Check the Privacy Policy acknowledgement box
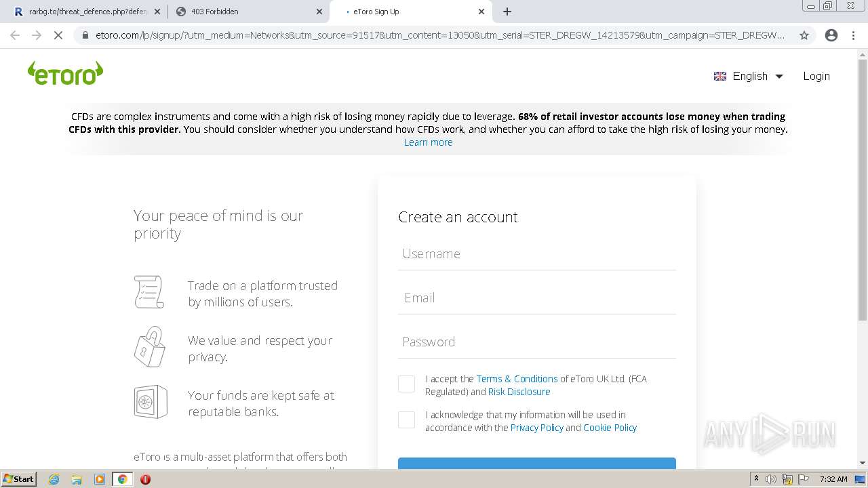The height and width of the screenshot is (488, 868). pyautogui.click(x=406, y=420)
